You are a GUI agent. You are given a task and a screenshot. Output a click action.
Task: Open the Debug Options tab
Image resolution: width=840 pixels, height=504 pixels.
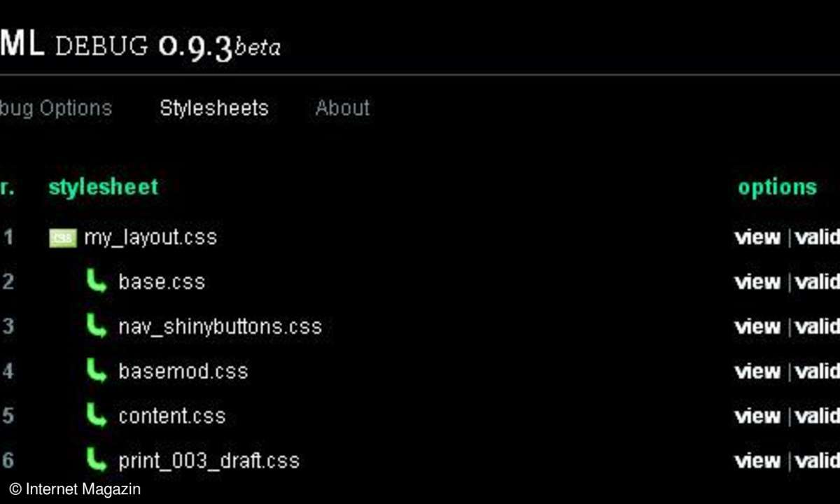tap(56, 108)
